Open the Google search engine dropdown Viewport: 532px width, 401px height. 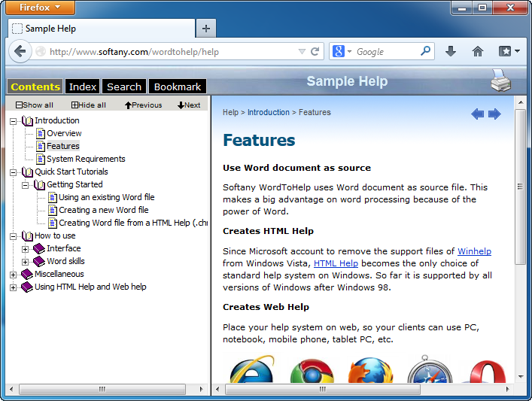[342, 52]
